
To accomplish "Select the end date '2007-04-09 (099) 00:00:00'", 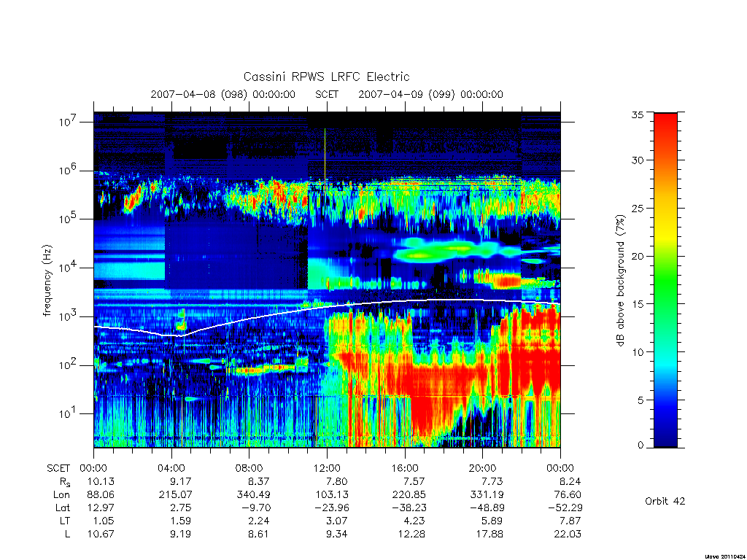I will pyautogui.click(x=430, y=94).
